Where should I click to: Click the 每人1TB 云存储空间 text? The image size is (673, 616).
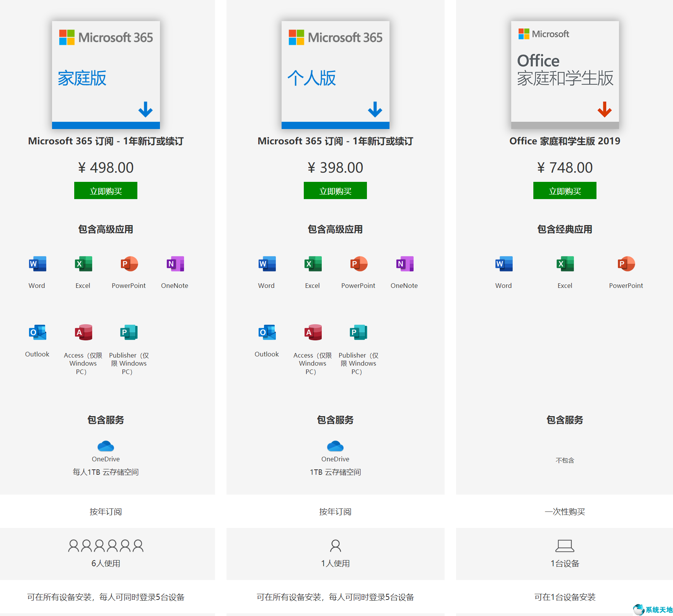pyautogui.click(x=106, y=472)
